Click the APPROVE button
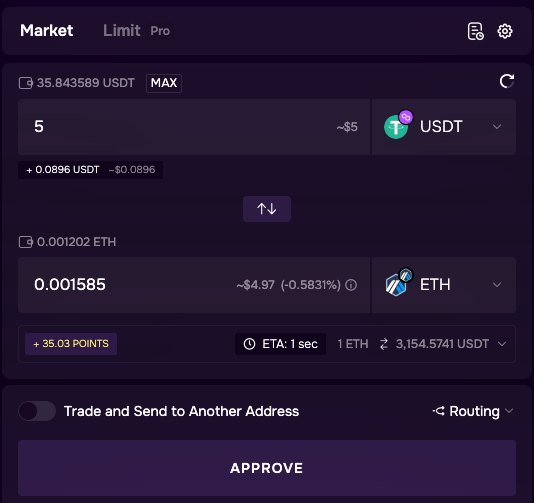534x503 pixels. (x=267, y=468)
